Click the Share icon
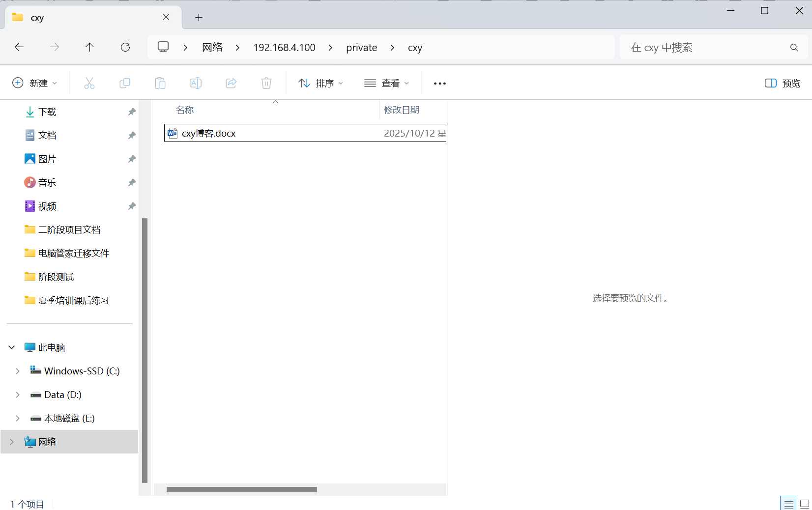812x510 pixels. (x=231, y=83)
